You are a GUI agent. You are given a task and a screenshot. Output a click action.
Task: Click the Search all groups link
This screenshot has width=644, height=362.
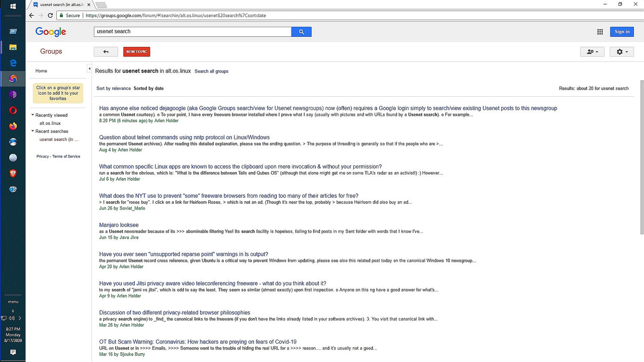click(211, 71)
